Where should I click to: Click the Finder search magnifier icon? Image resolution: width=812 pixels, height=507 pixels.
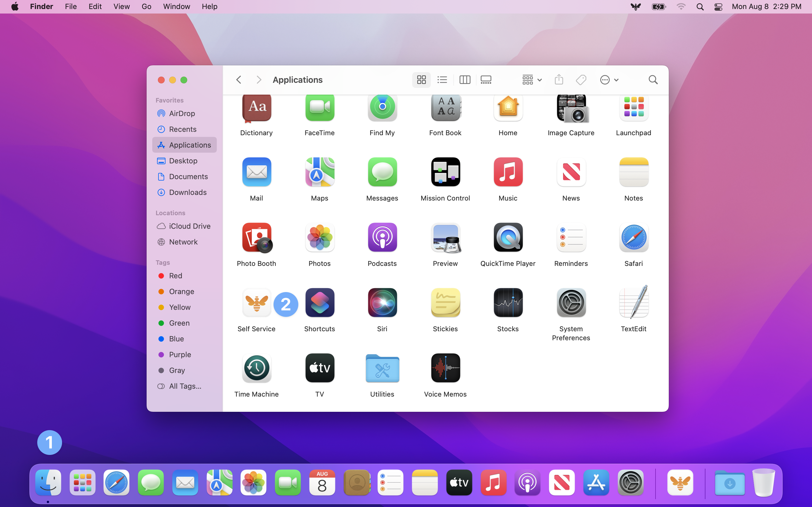coord(653,80)
